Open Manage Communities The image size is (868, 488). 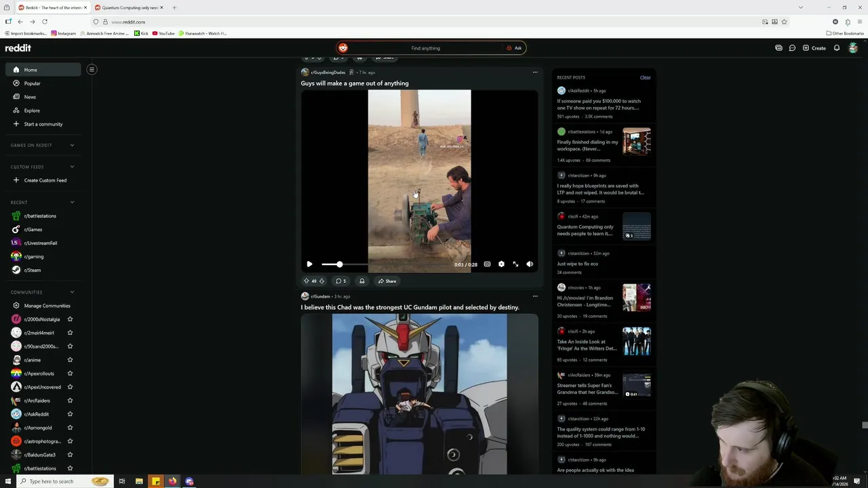point(43,306)
